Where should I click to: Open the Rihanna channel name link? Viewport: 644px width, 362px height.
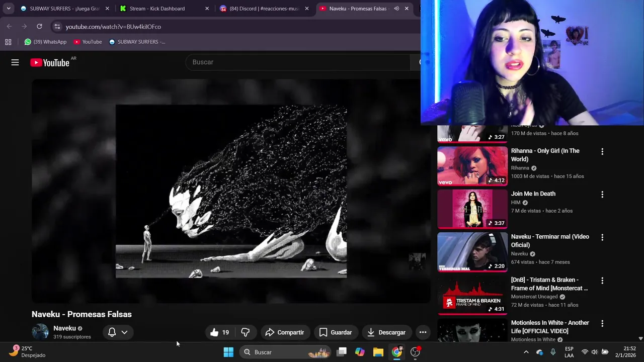(x=520, y=168)
